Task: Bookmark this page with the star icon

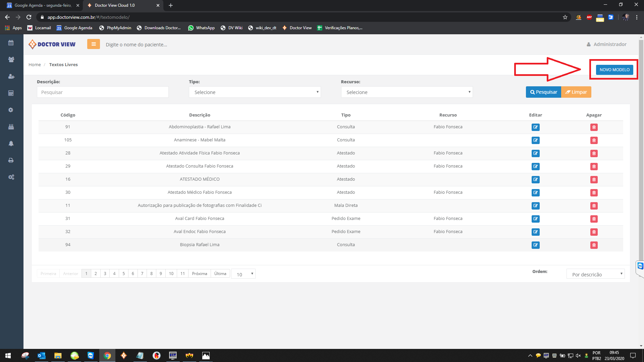Action: 565,17
